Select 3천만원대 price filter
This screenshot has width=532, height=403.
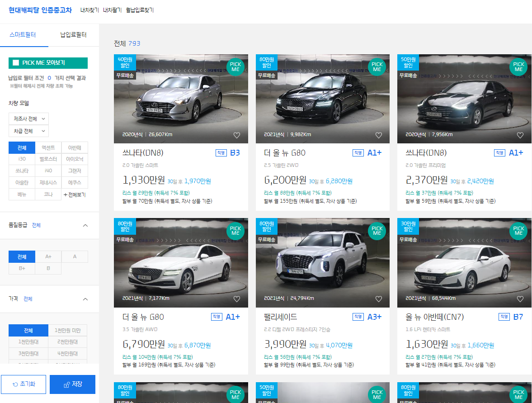[28, 353]
